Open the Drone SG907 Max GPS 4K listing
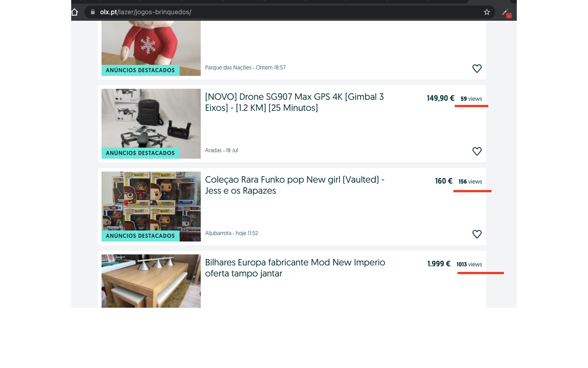588x368 pixels. coord(294,102)
